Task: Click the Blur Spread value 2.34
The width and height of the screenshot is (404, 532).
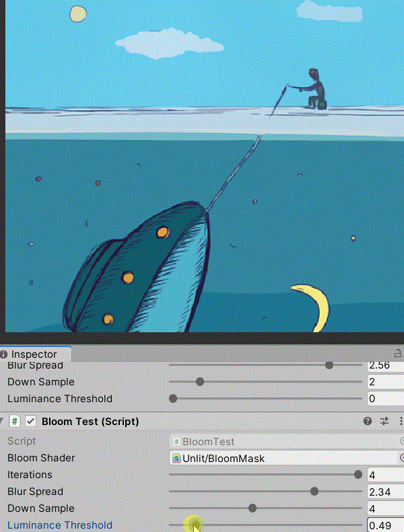Action: pos(386,492)
